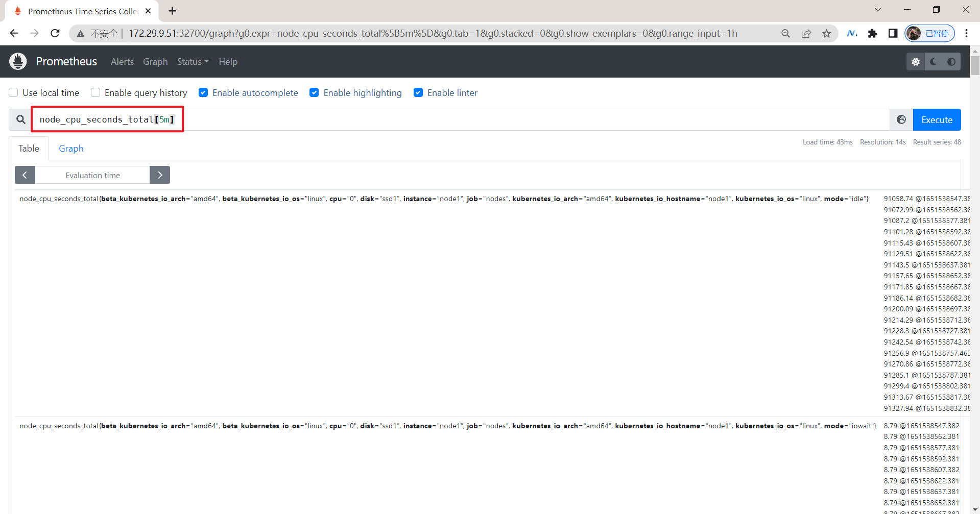Viewport: 980px width, 514px height.
Task: Select the Table tab
Action: (29, 148)
